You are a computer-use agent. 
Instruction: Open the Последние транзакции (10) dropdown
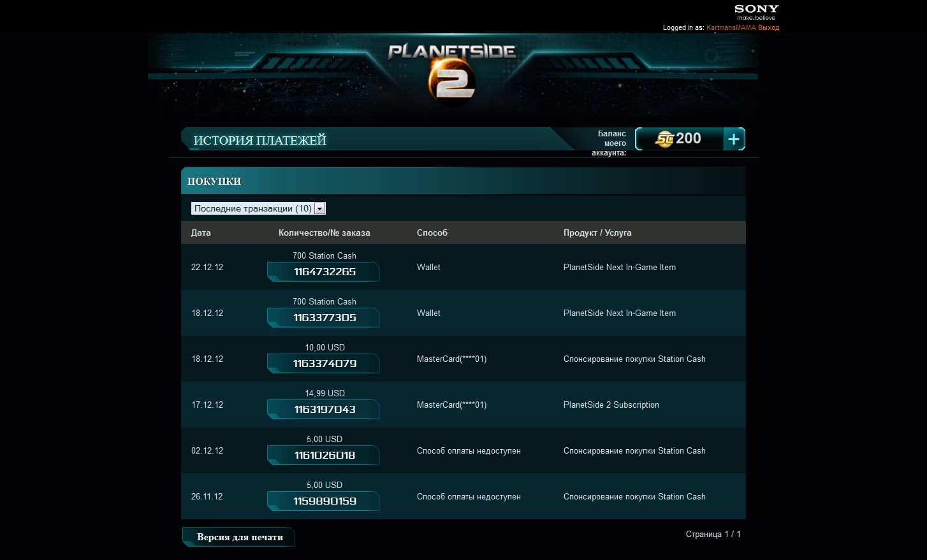click(x=258, y=208)
